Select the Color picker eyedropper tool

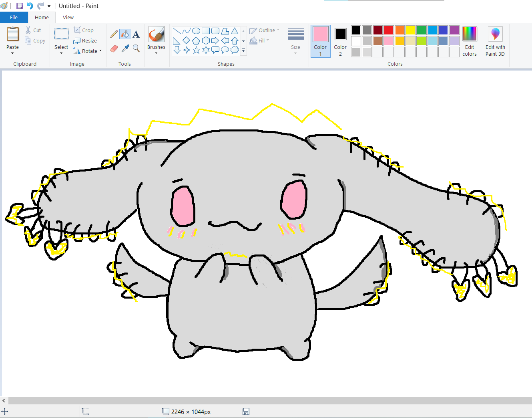pos(125,48)
